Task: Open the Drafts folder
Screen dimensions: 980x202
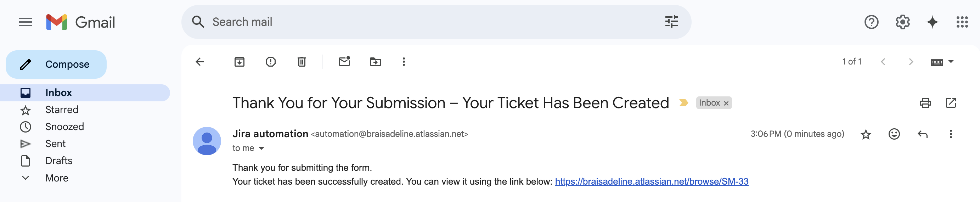Action: click(x=58, y=161)
